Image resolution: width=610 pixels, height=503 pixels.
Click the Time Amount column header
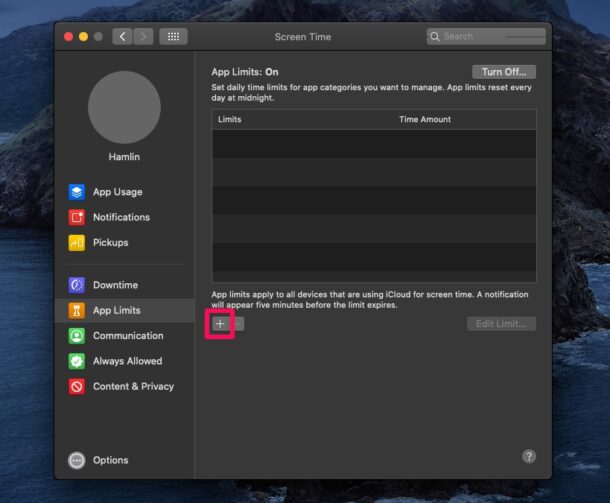click(x=425, y=119)
